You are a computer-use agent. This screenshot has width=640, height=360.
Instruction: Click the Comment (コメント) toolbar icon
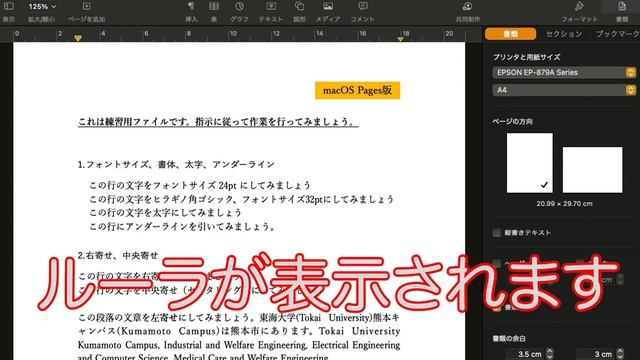pyautogui.click(x=362, y=6)
